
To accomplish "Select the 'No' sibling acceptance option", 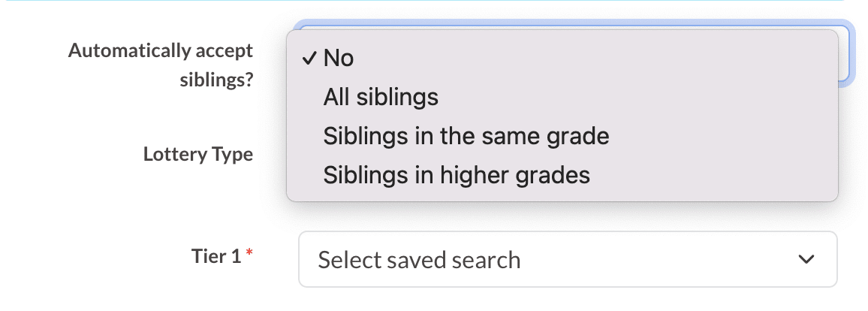I will 339,59.
